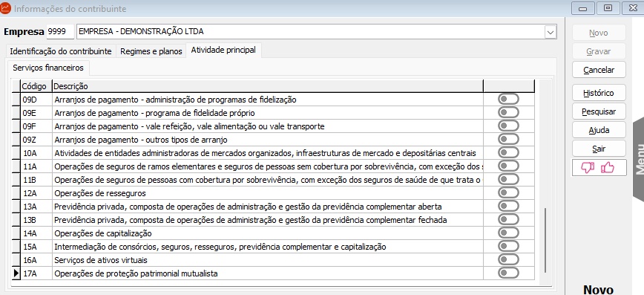
Task: Click the application icon in title bar
Action: (x=5, y=8)
